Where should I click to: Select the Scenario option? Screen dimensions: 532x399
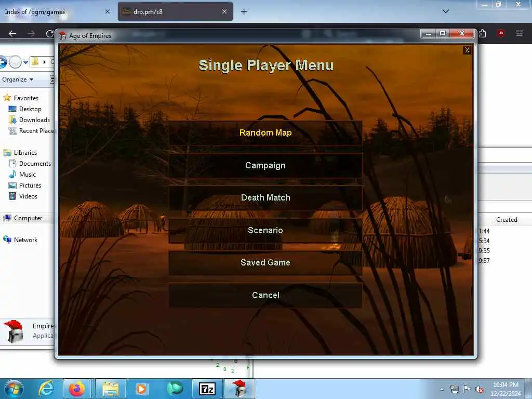265,230
